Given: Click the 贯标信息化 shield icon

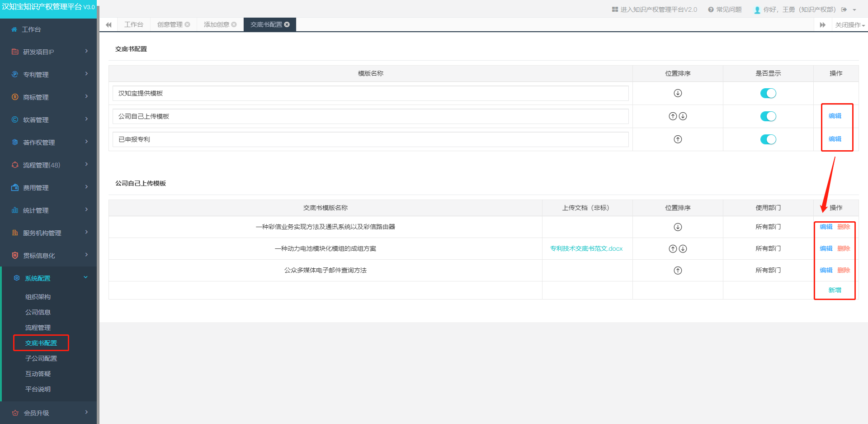Looking at the screenshot, I should click(15, 255).
